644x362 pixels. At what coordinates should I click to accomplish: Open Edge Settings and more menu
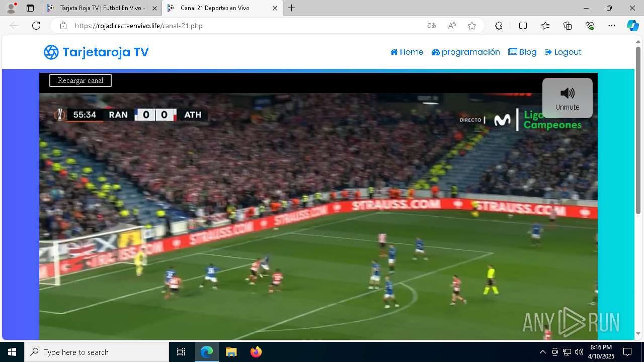(x=612, y=26)
